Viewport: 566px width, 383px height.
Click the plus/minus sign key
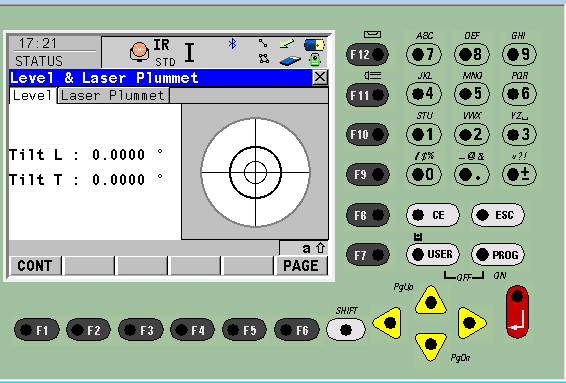tap(519, 175)
